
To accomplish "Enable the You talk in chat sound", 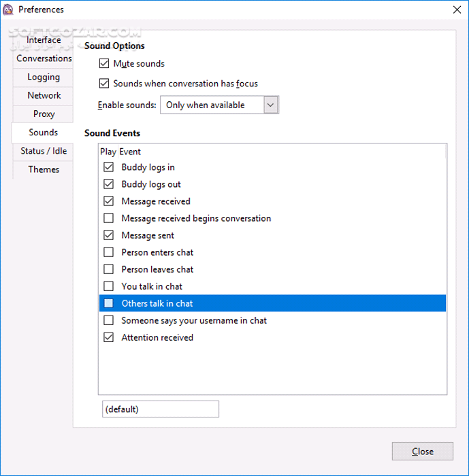I will (109, 286).
